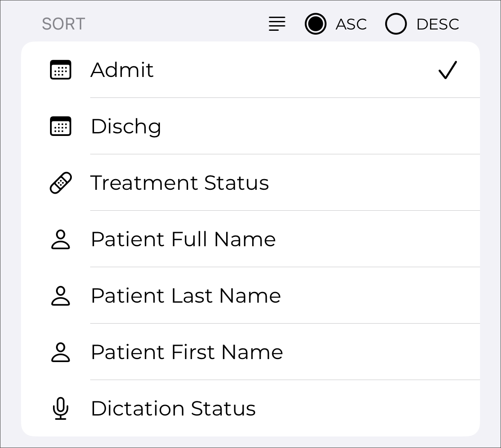Viewport: 501px width, 448px height.
Task: Click the calendar icon beside Admit
Action: coord(61,70)
